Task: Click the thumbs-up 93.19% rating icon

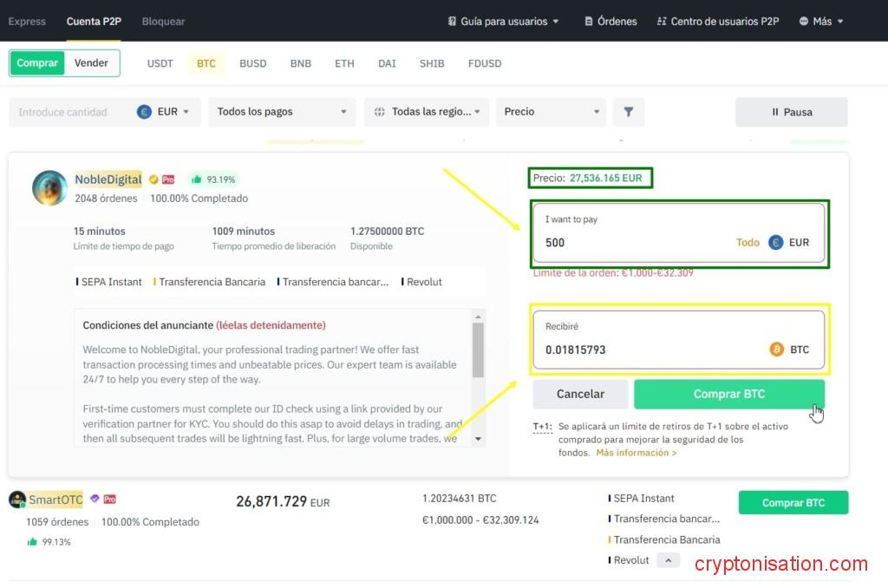Action: pyautogui.click(x=197, y=180)
